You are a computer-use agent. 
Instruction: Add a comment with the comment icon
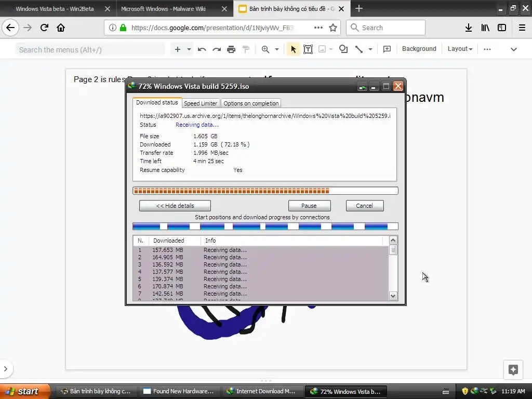coord(387,49)
